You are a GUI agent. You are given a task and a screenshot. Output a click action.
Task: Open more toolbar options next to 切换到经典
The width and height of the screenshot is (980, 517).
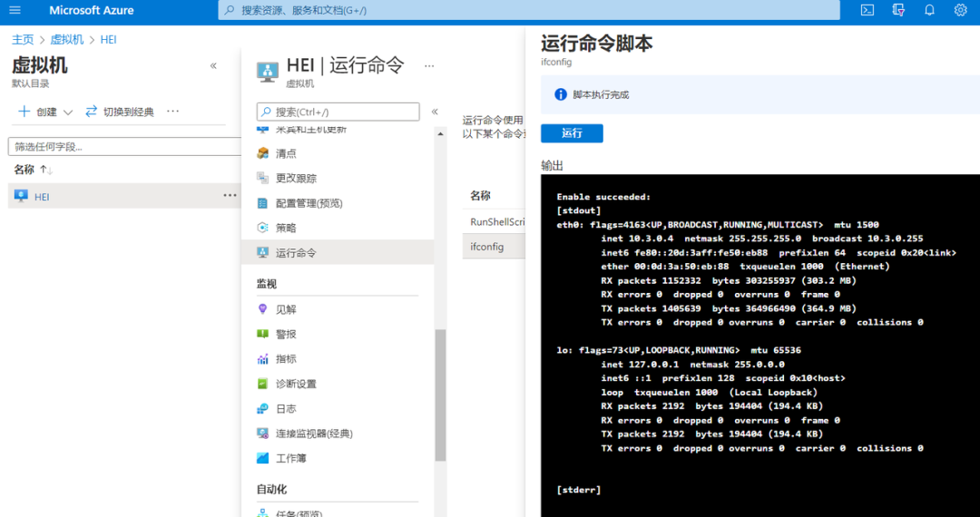click(x=173, y=112)
